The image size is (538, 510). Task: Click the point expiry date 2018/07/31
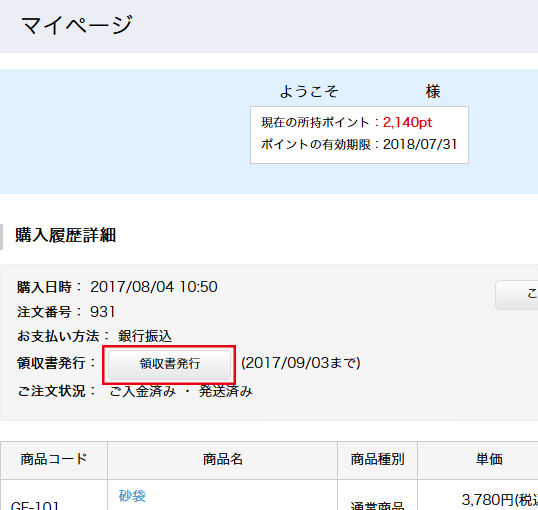420,144
